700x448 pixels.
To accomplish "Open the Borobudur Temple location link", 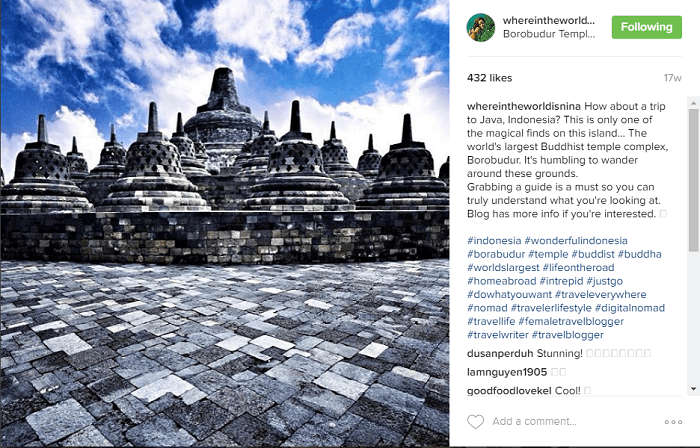I will pyautogui.click(x=549, y=34).
